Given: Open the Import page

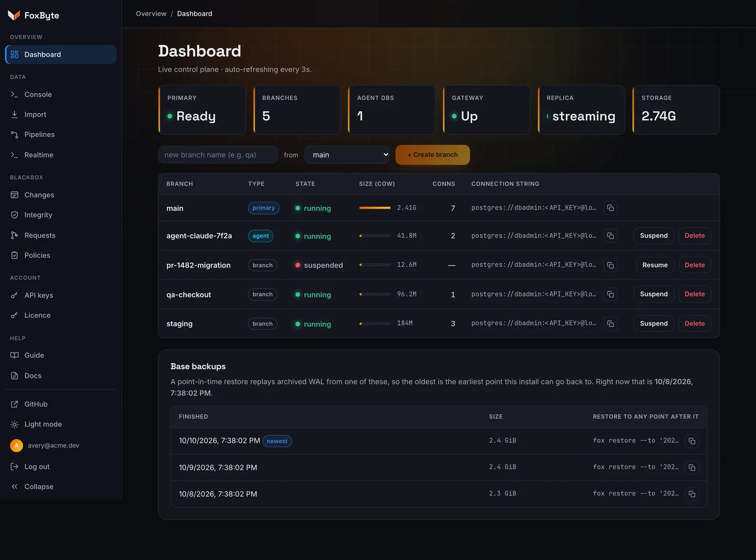Looking at the screenshot, I should pyautogui.click(x=60, y=114).
